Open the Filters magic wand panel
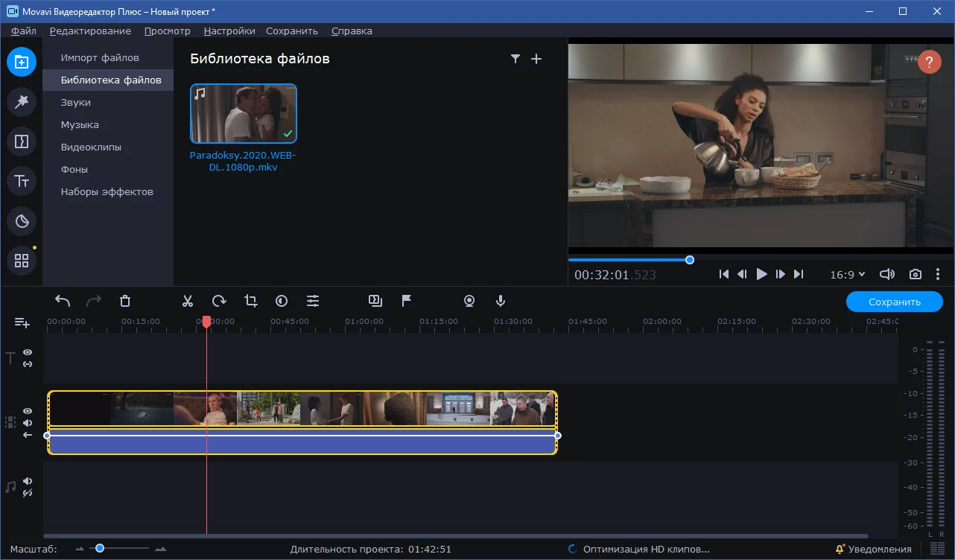Image resolution: width=955 pixels, height=560 pixels. point(22,101)
